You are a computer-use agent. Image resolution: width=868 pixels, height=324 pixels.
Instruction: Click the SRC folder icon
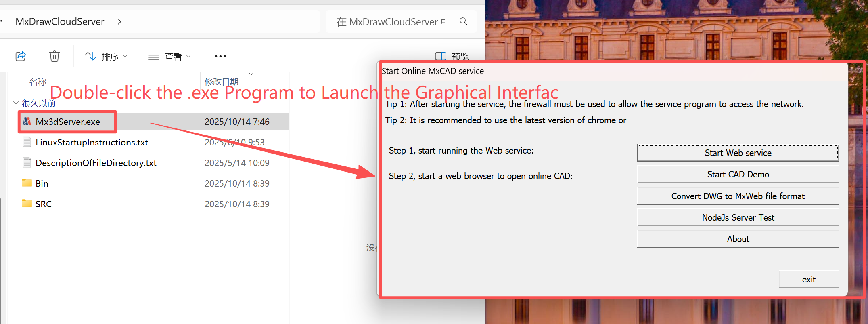click(x=27, y=204)
